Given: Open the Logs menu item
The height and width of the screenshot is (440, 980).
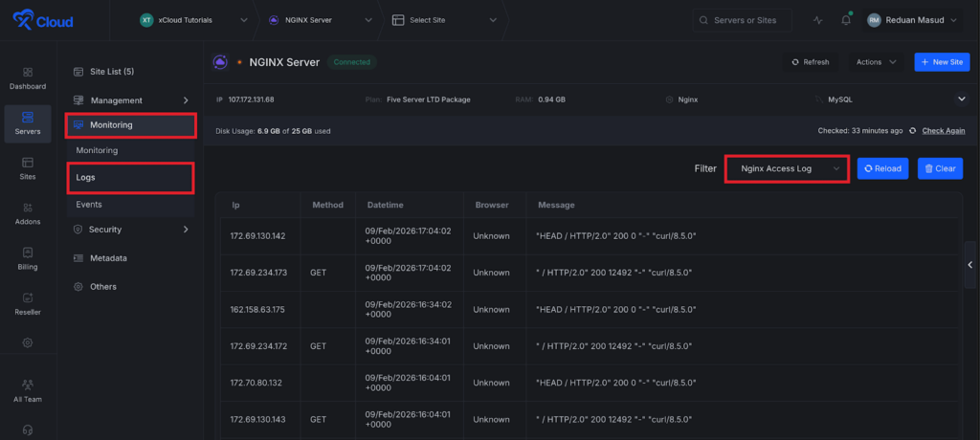Looking at the screenshot, I should [86, 177].
